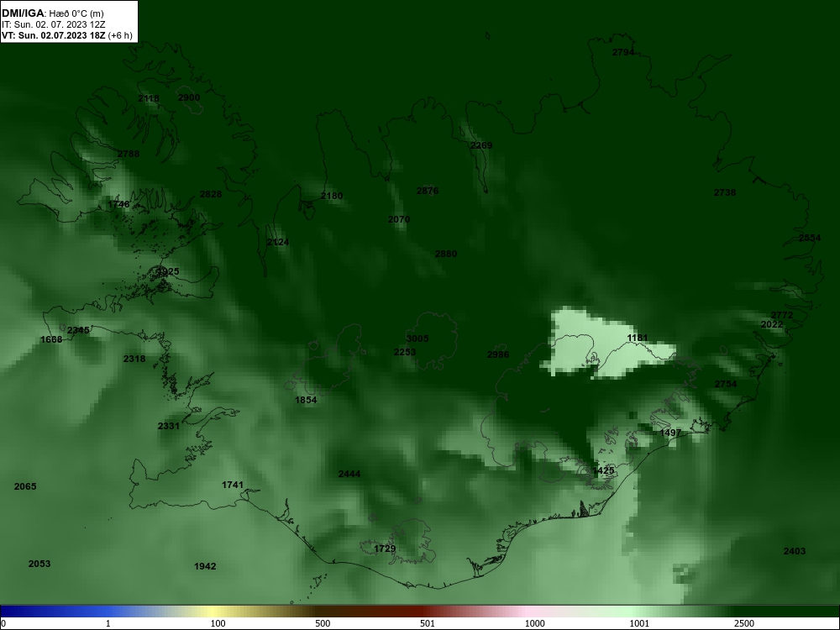Select the ocean value 2053

tap(39, 564)
